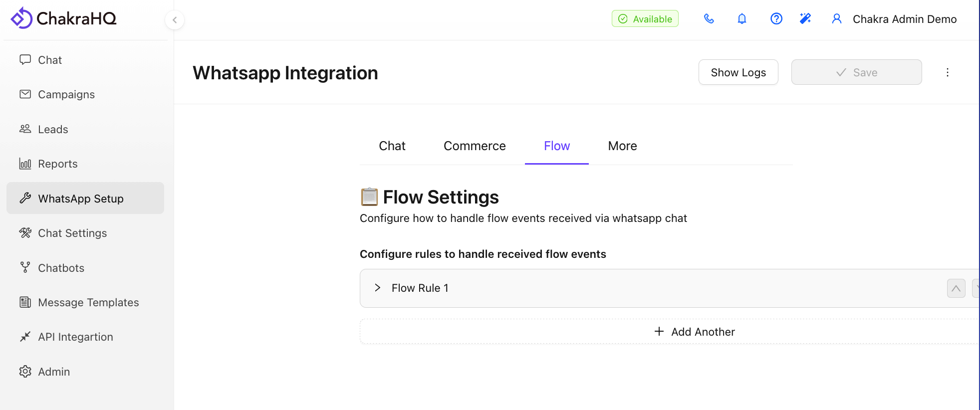Open Chatbots from the sidebar

pyautogui.click(x=61, y=268)
